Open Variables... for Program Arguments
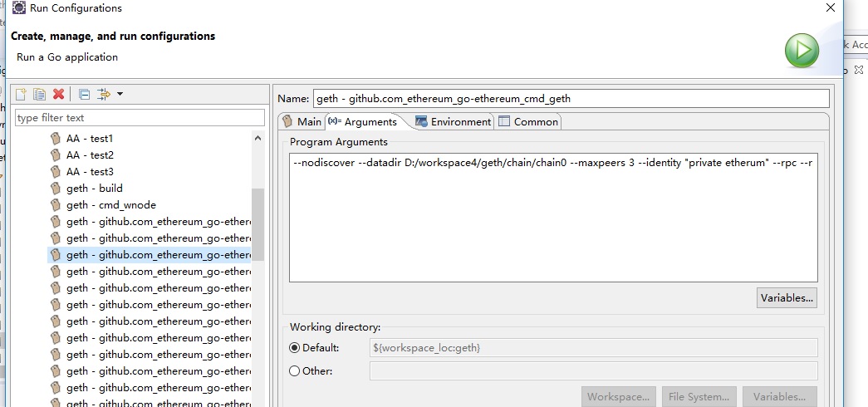This screenshot has width=868, height=407. (x=787, y=298)
